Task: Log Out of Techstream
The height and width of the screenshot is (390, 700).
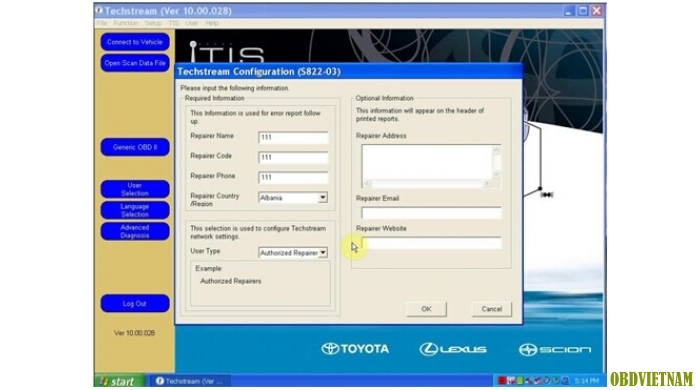Action: coord(135,303)
